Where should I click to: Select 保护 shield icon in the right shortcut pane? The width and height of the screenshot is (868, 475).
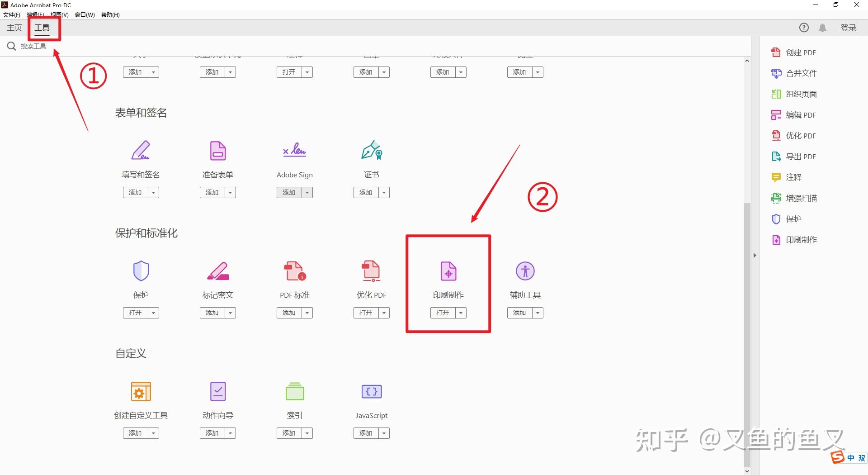click(x=776, y=219)
